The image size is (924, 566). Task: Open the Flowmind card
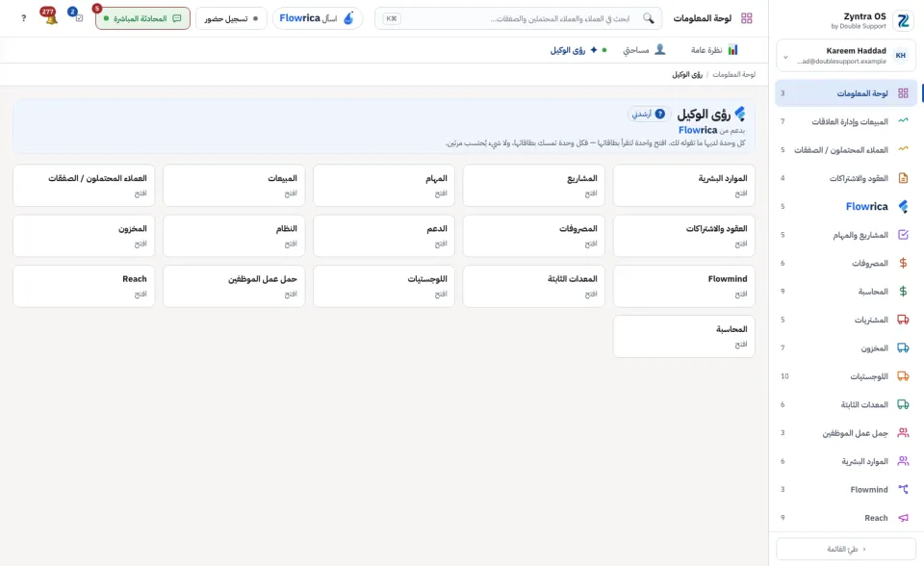tap(684, 286)
